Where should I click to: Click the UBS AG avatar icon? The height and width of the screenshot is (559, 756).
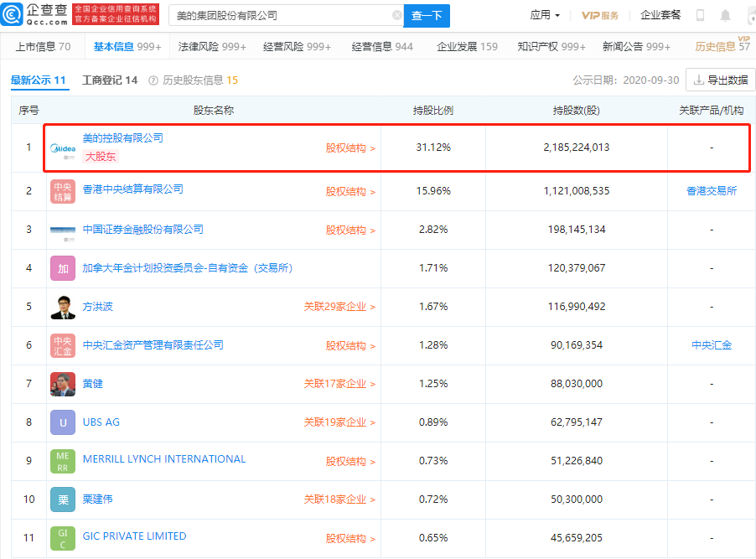pyautogui.click(x=62, y=422)
